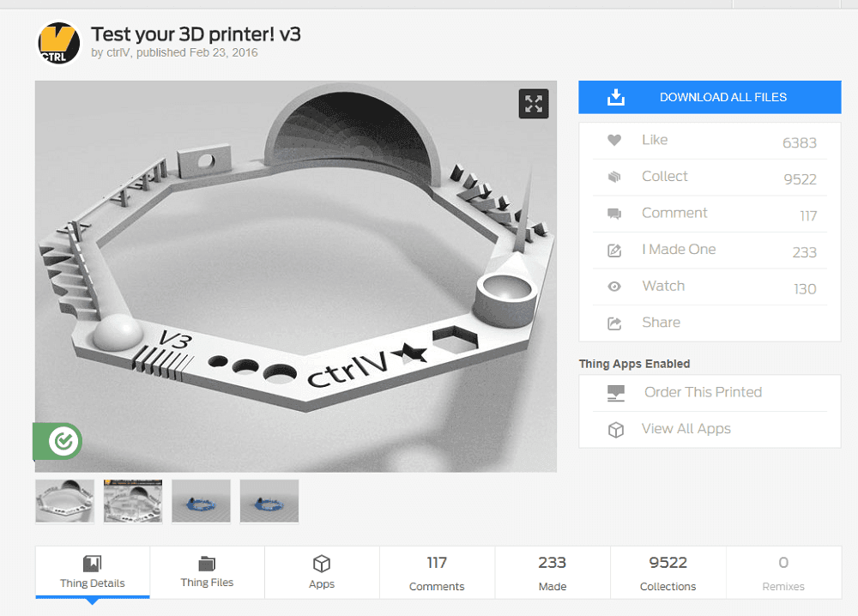Open comments with the speech bubble icon
This screenshot has height=616, width=858.
click(614, 213)
